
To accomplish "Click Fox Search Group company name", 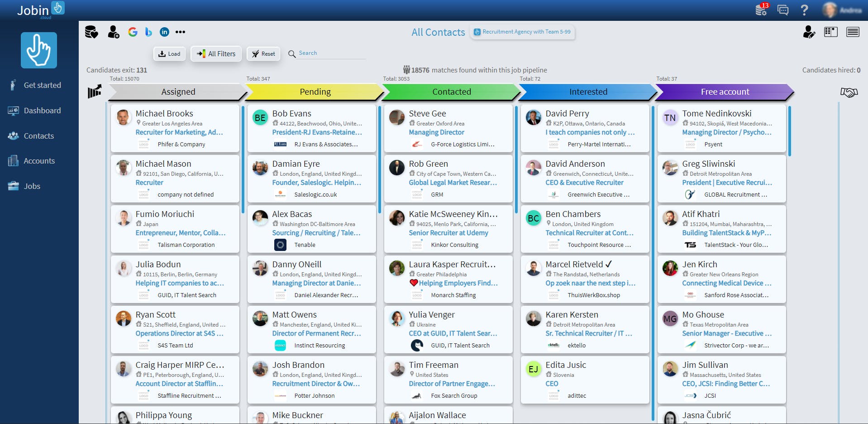I will click(454, 396).
